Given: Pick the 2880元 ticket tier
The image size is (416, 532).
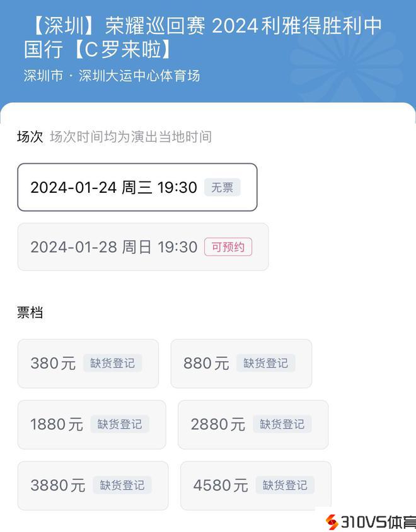Looking at the screenshot, I should click(217, 424).
